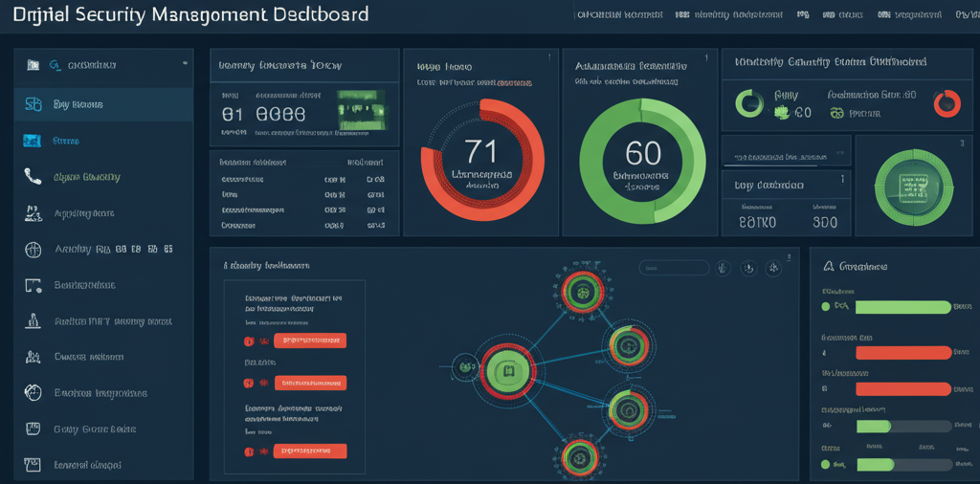
Task: Click the first round icon beside the network search field
Action: point(724,269)
